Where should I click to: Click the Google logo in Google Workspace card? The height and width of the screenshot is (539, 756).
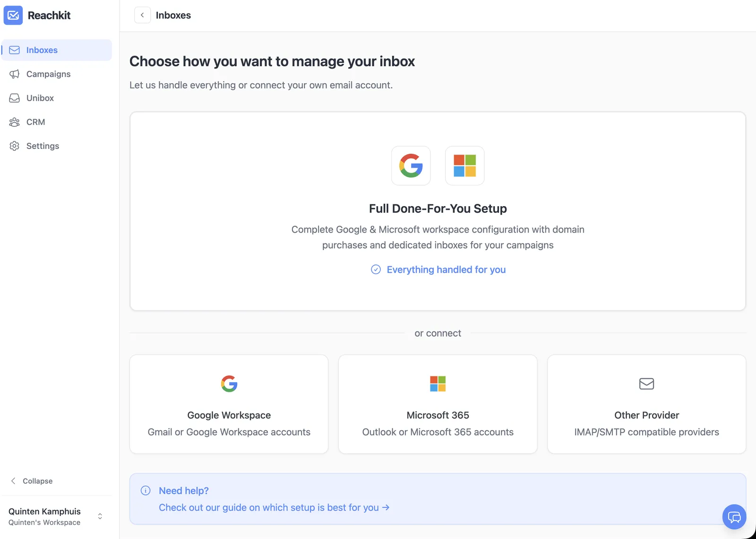coord(229,384)
